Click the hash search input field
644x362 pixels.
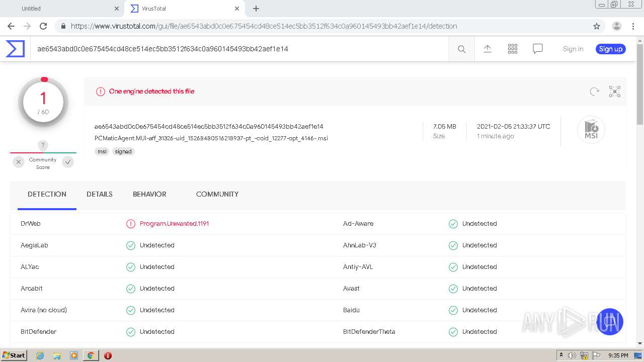239,49
